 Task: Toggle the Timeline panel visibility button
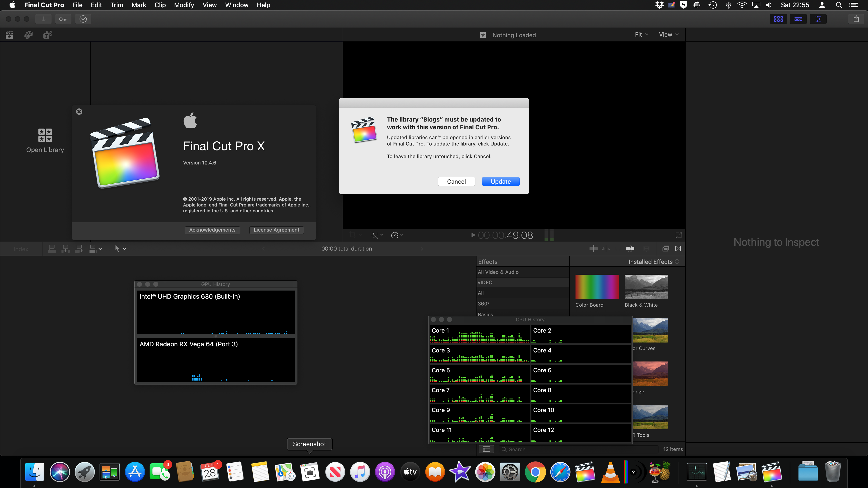coord(798,19)
